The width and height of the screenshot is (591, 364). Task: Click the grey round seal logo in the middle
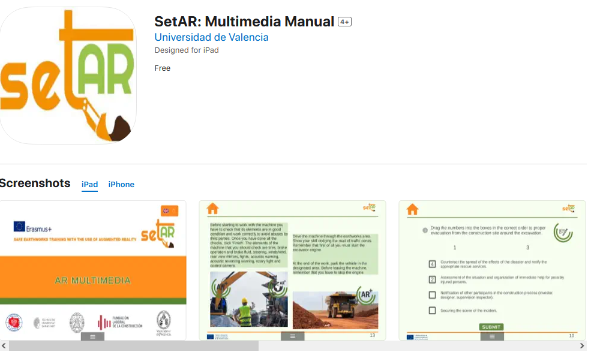click(77, 323)
